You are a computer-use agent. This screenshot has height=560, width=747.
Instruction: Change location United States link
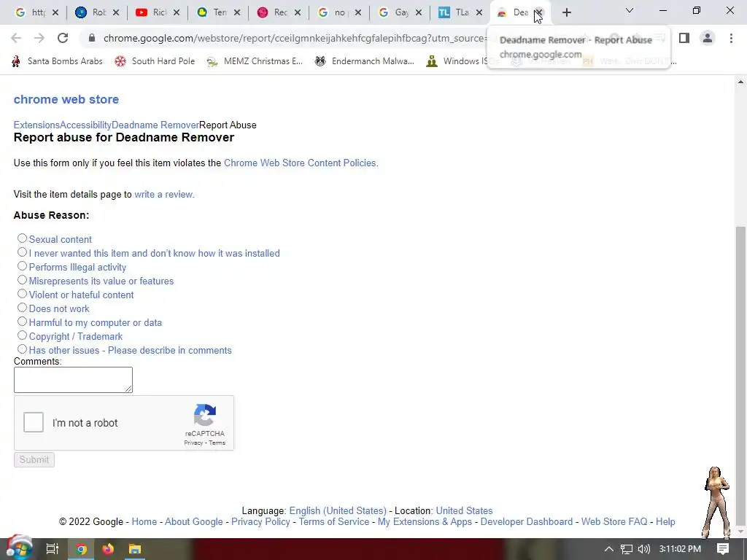pyautogui.click(x=464, y=510)
